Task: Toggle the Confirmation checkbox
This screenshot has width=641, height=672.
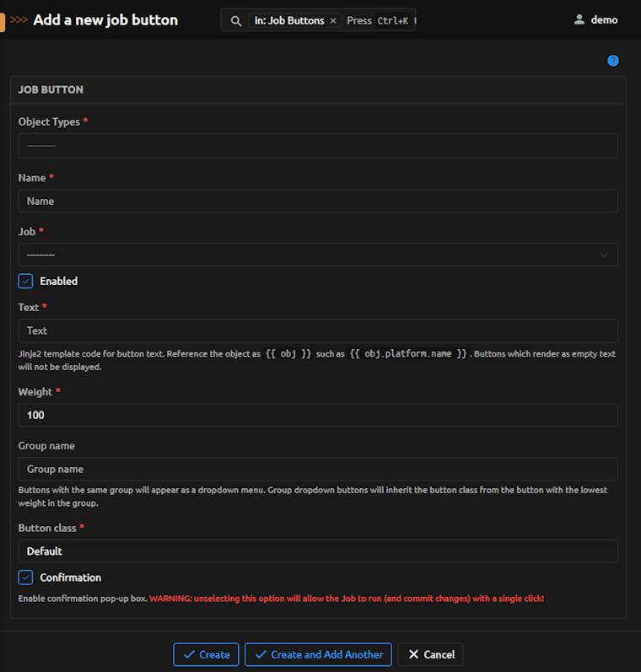Action: (x=26, y=578)
